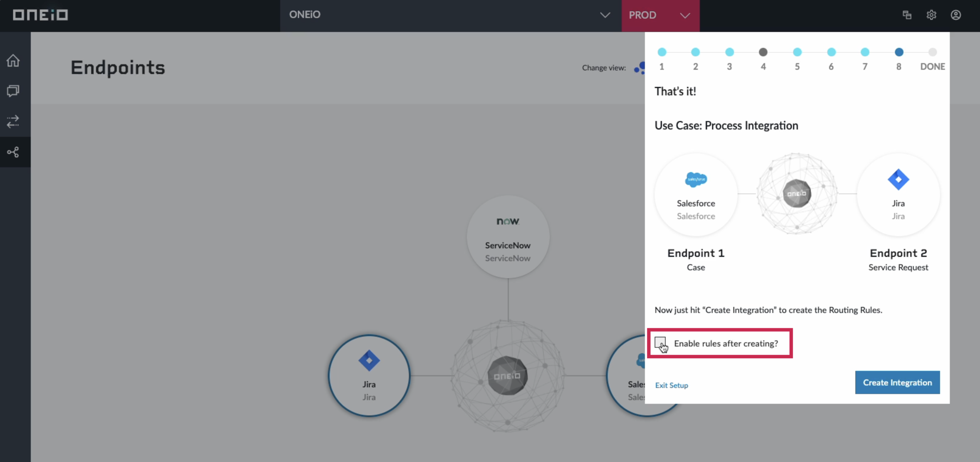This screenshot has height=462, width=980.
Task: Click Salesforce Endpoint 1 circle in wizard
Action: pos(696,194)
